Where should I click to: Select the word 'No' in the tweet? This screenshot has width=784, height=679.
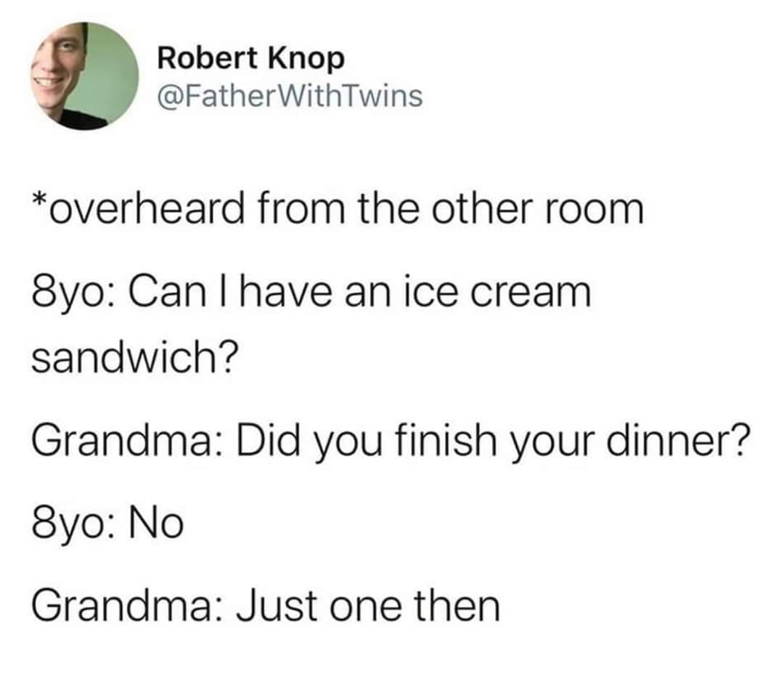click(x=157, y=523)
